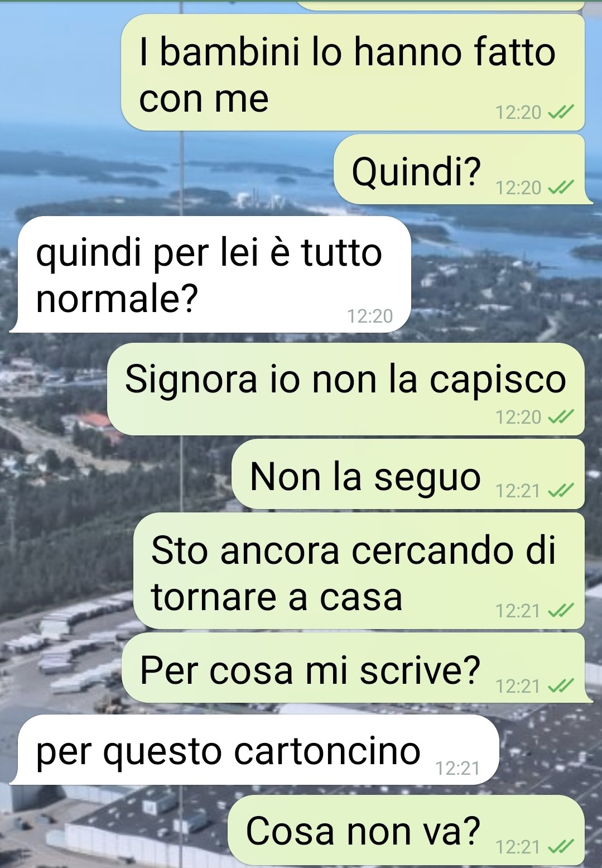The image size is (602, 868).
Task: Click the 12:21 timestamp on "per questo cartoncino"
Action: [x=457, y=769]
